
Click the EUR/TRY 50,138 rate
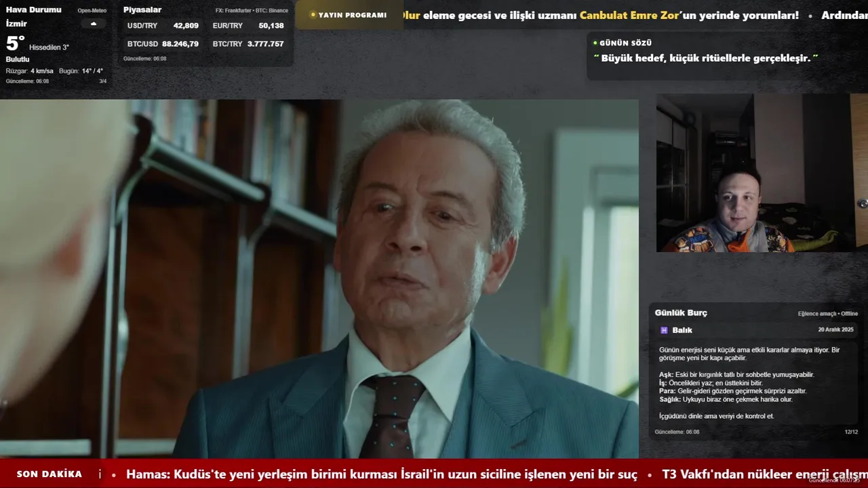pos(248,26)
